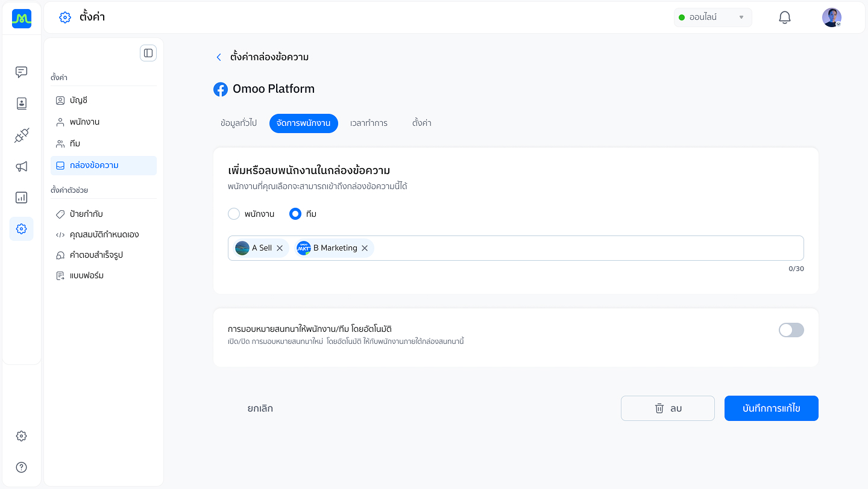Screen dimensions: 868x489
Task: Open the reports chart icon in left rail
Action: tap(22, 198)
